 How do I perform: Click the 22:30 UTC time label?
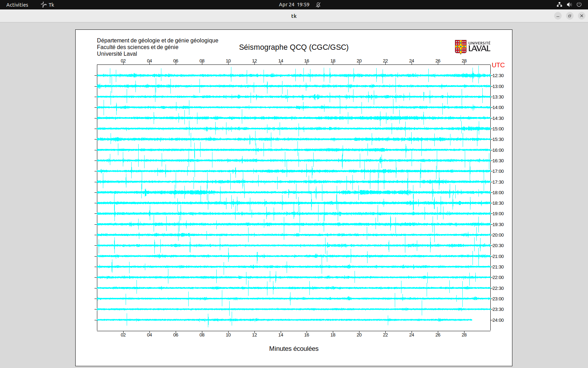(498, 288)
